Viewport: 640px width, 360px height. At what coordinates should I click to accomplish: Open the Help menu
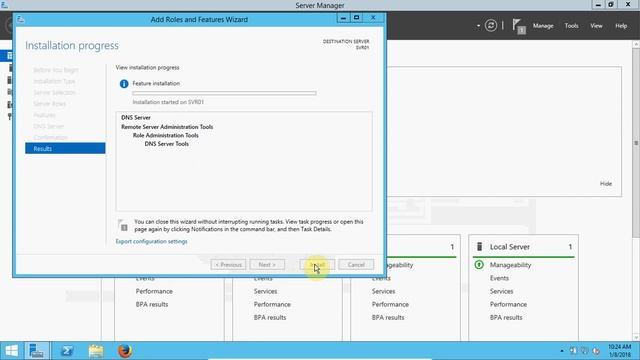tap(621, 26)
